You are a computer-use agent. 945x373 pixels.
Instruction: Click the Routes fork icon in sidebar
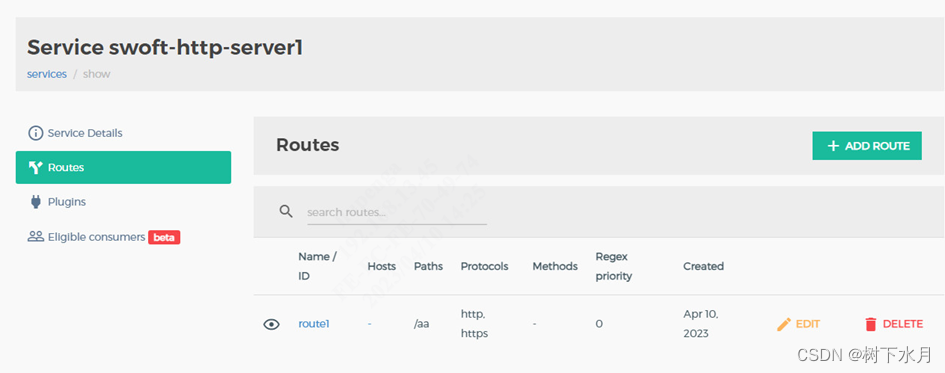tap(36, 168)
